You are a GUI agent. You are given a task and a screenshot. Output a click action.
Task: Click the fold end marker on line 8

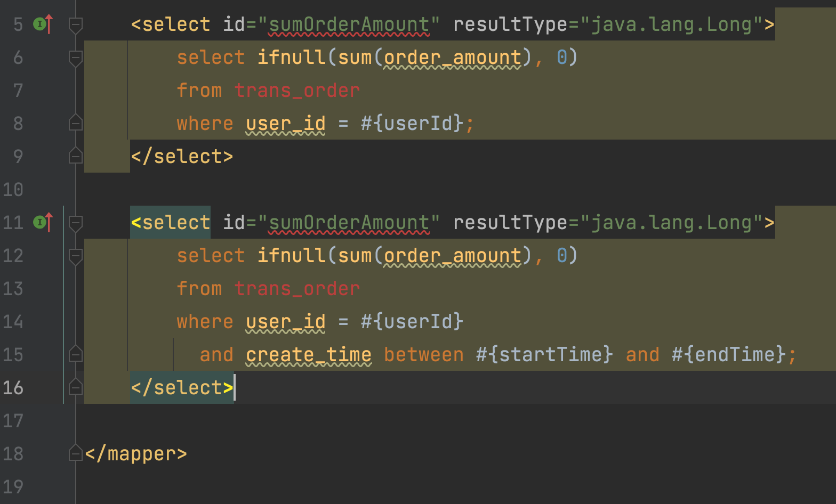click(x=76, y=123)
